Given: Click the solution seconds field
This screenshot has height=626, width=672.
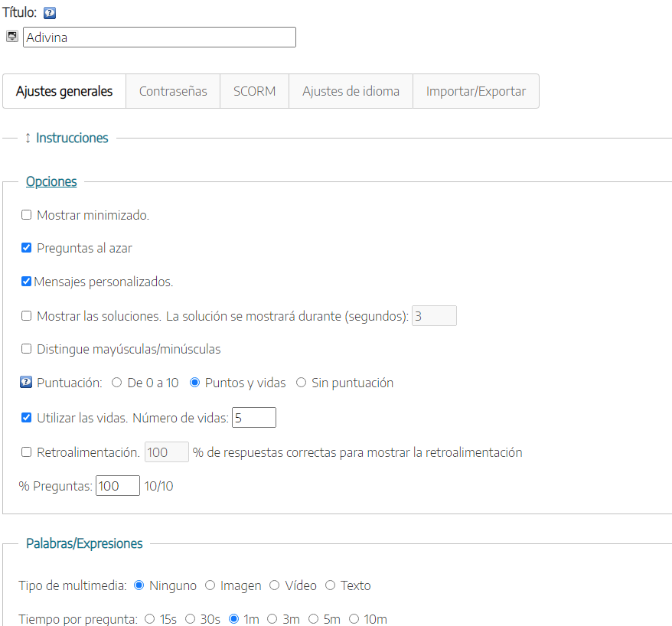Looking at the screenshot, I should 434,316.
